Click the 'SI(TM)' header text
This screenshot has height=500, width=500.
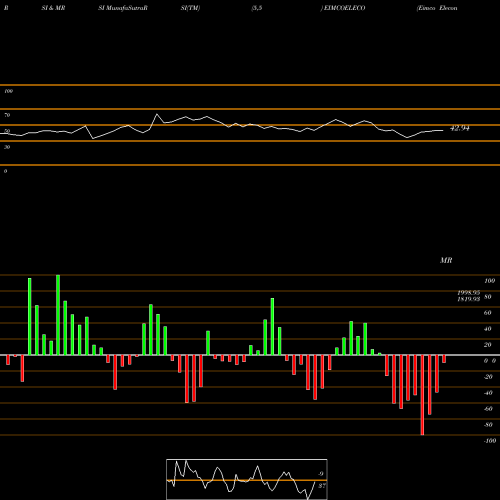[x=190, y=8]
